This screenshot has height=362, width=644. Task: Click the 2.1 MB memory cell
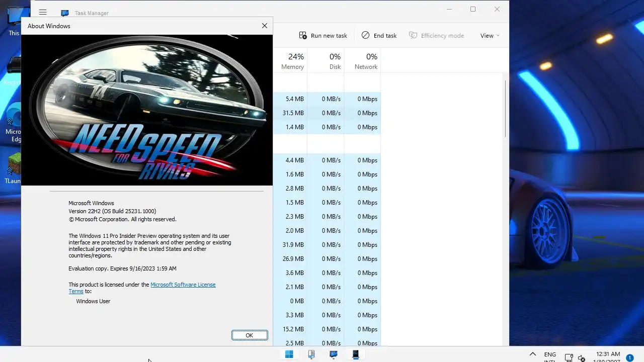click(x=290, y=287)
